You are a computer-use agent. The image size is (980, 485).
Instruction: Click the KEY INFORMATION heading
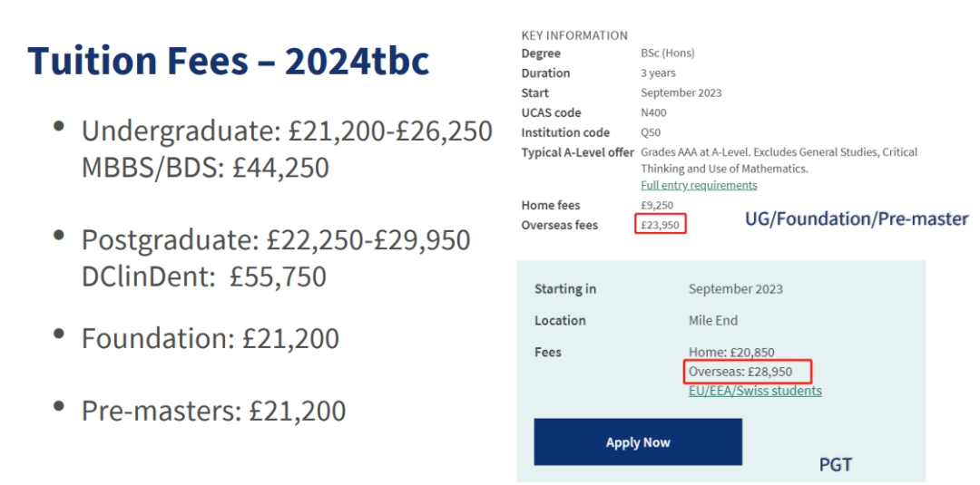574,35
